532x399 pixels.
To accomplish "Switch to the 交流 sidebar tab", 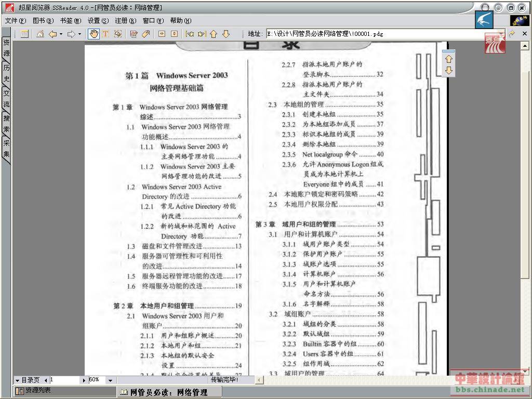I will (x=6, y=98).
